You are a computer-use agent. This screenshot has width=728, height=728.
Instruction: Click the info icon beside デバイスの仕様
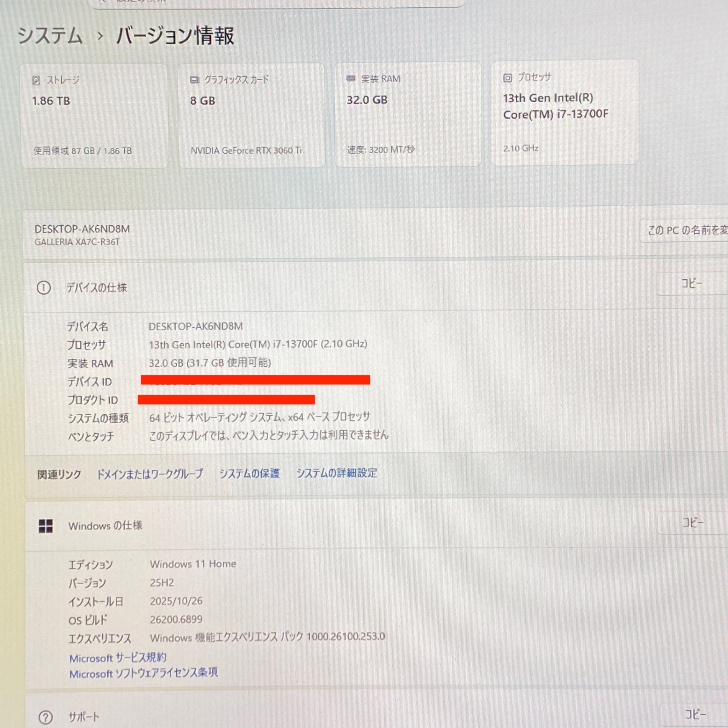tap(44, 287)
